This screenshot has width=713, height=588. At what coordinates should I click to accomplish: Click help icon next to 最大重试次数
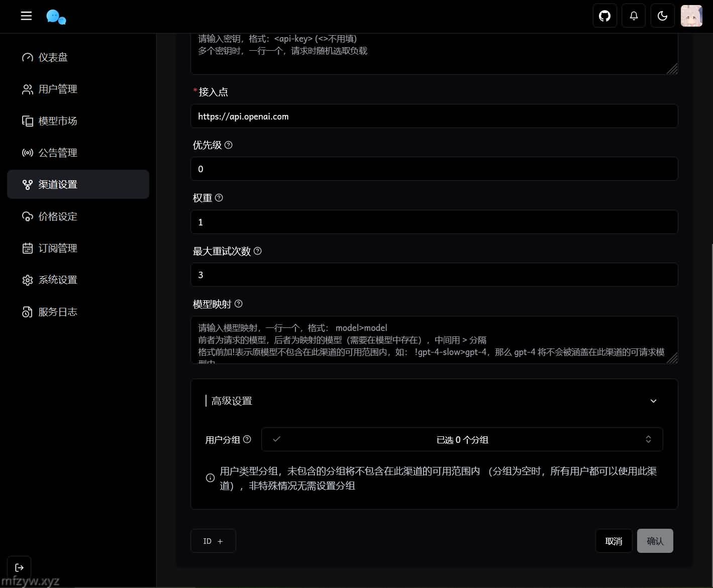point(258,251)
